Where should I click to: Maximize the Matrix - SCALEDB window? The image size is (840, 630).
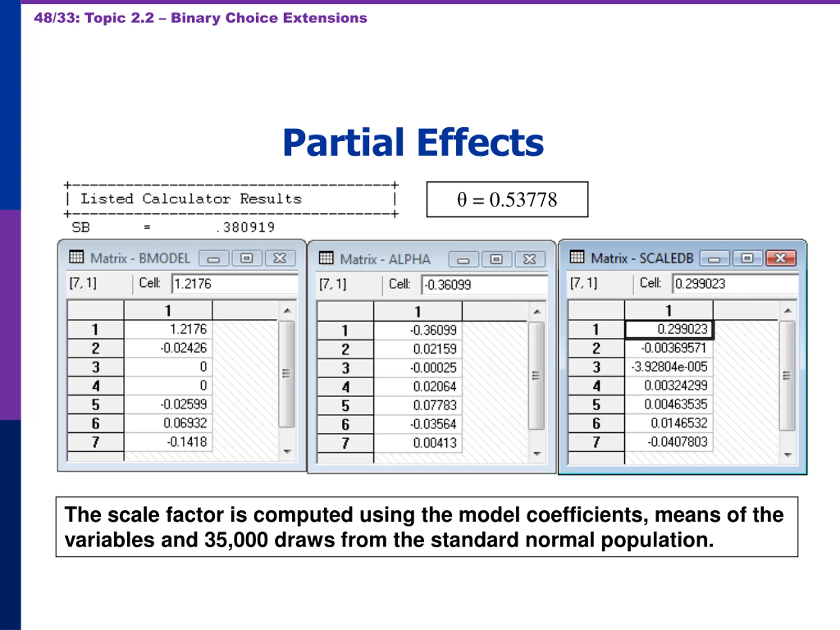747,259
